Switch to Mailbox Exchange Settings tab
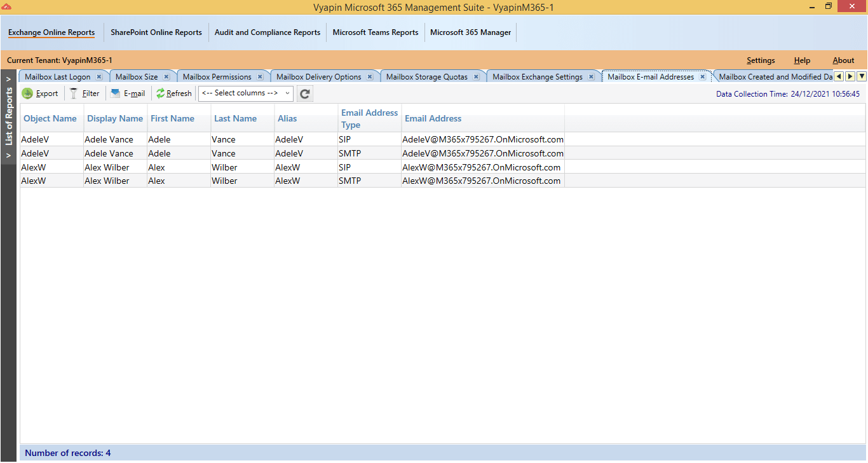This screenshot has width=868, height=463. tap(538, 77)
